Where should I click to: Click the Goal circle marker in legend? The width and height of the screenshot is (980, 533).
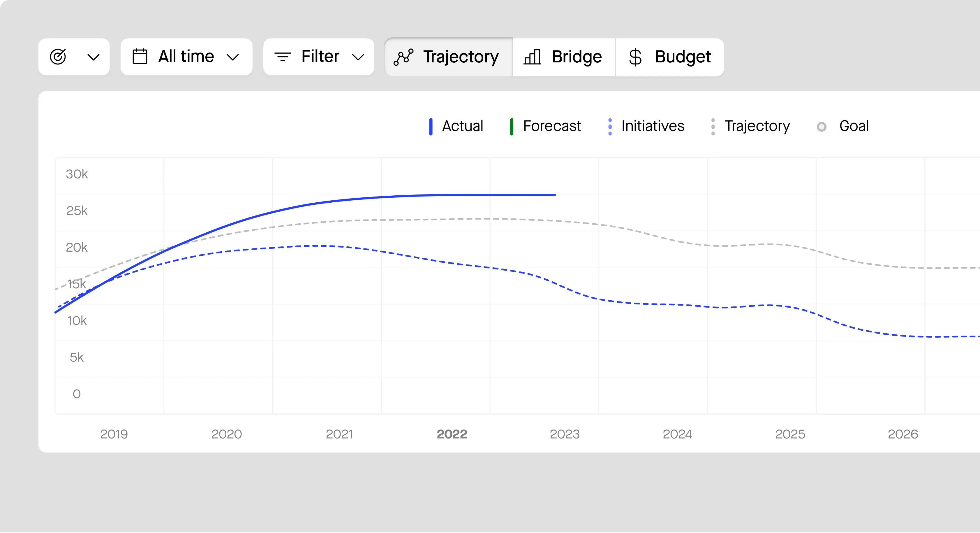(x=821, y=127)
